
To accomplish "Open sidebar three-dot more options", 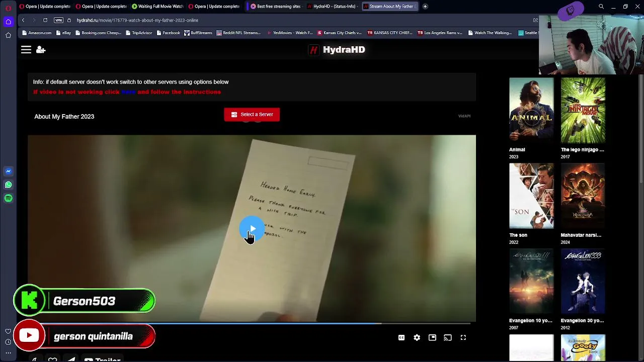I will (x=8, y=353).
